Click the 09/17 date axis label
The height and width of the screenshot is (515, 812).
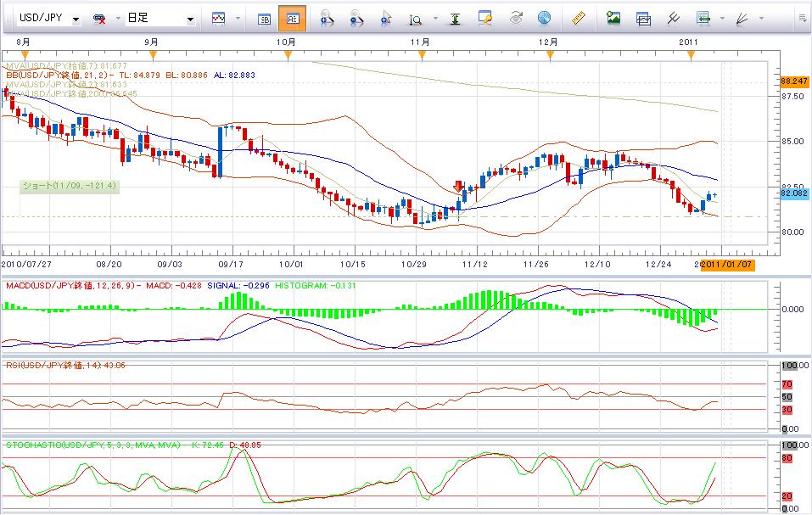click(231, 265)
